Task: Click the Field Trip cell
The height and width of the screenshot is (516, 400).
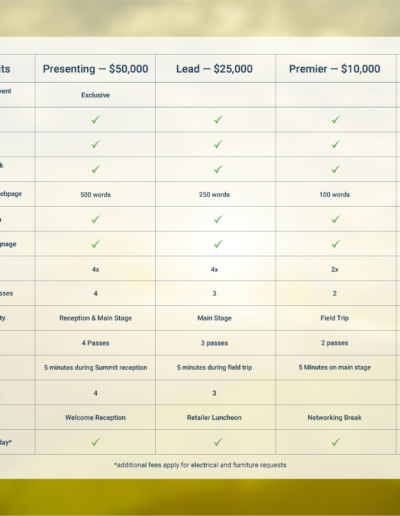Action: coord(334,318)
